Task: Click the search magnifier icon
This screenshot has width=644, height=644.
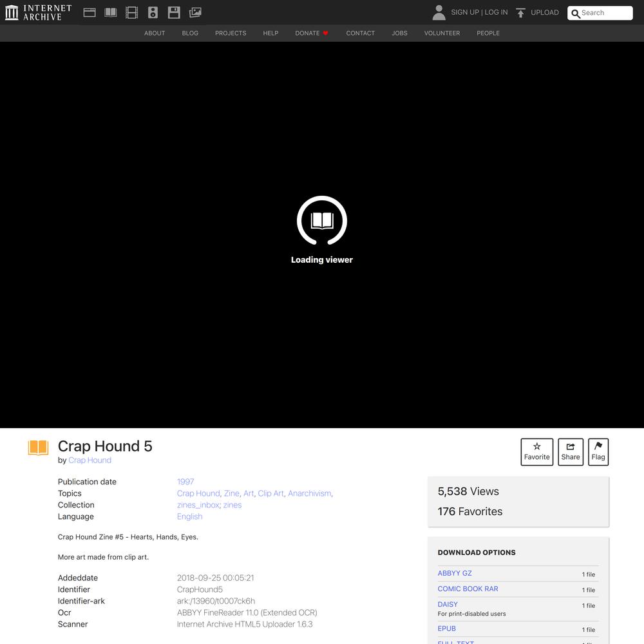Action: coord(575,14)
